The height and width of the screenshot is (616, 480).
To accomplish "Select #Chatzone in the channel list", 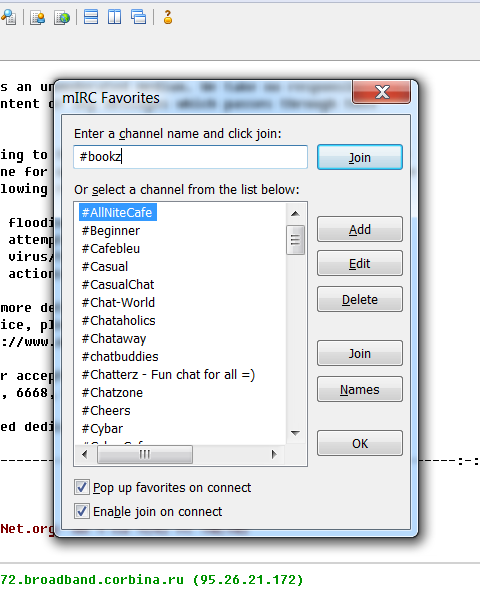I will pos(112,392).
